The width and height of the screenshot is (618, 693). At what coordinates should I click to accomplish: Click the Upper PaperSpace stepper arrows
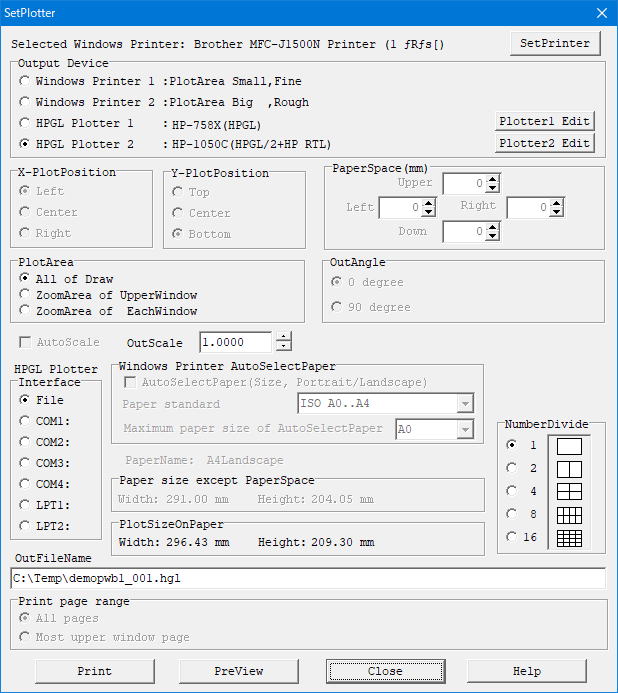(x=492, y=183)
